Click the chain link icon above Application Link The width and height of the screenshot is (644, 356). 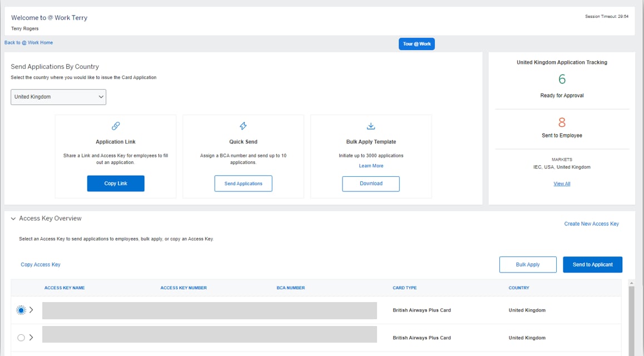click(x=115, y=125)
